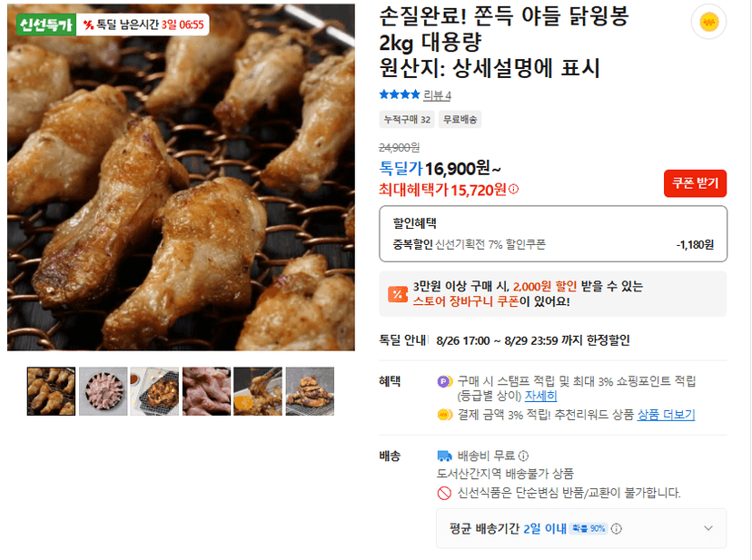
Task: Open the 자세히 link for point details
Action: click(540, 396)
